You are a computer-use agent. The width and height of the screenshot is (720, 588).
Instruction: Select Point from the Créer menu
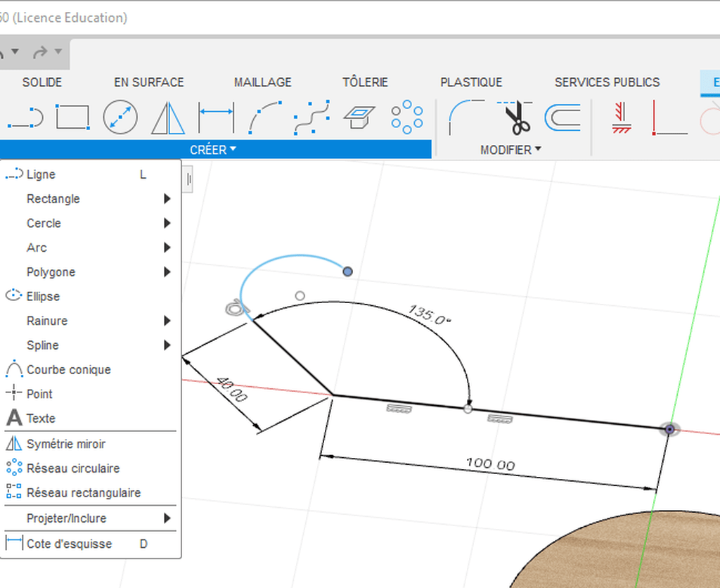(91, 393)
